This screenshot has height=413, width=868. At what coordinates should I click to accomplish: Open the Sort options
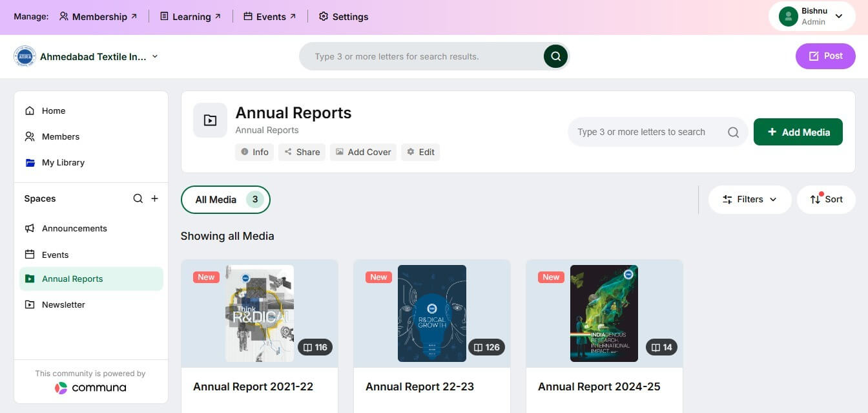pyautogui.click(x=826, y=199)
